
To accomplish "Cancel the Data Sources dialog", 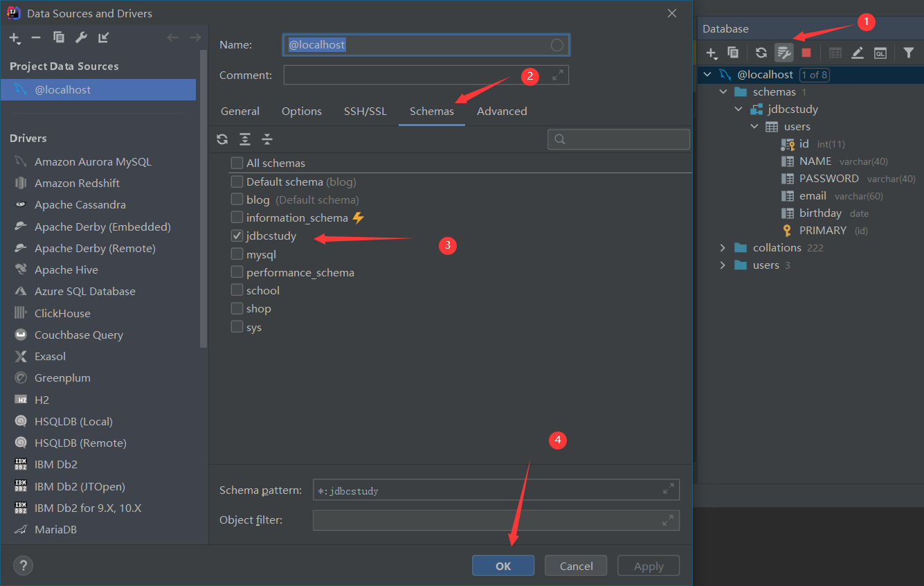I will [577, 566].
